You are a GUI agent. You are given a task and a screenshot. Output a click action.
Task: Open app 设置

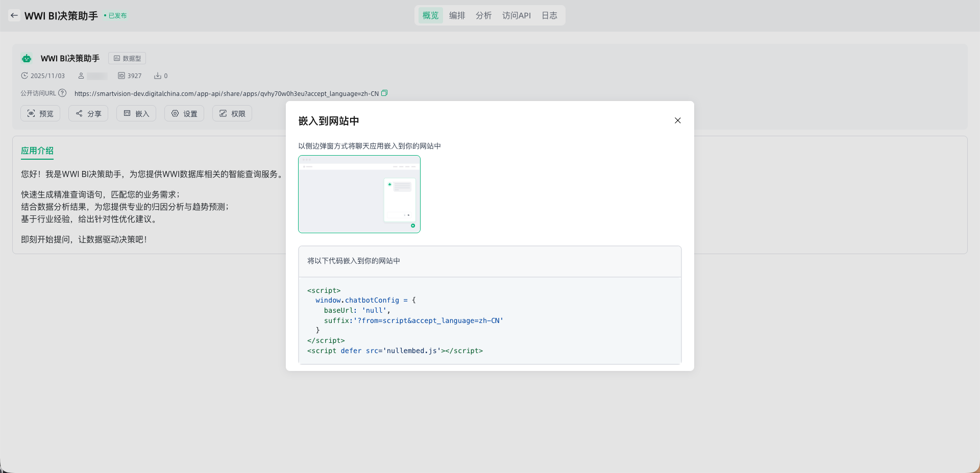click(x=184, y=113)
